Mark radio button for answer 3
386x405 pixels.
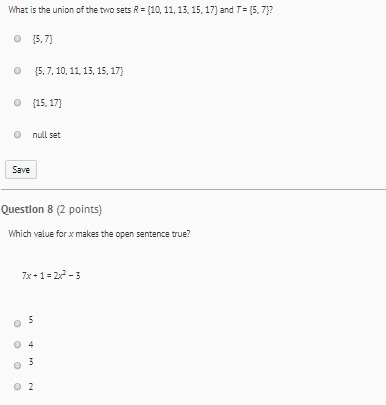pyautogui.click(x=17, y=365)
